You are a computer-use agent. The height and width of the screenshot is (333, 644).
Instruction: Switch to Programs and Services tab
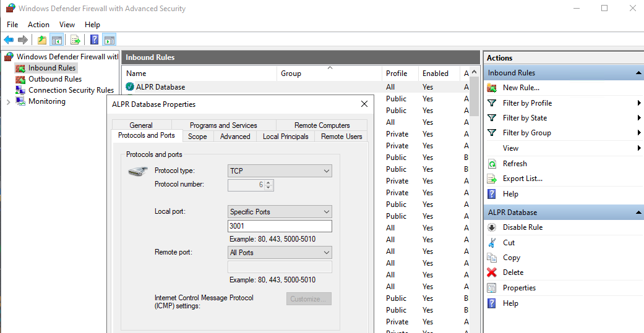(223, 125)
